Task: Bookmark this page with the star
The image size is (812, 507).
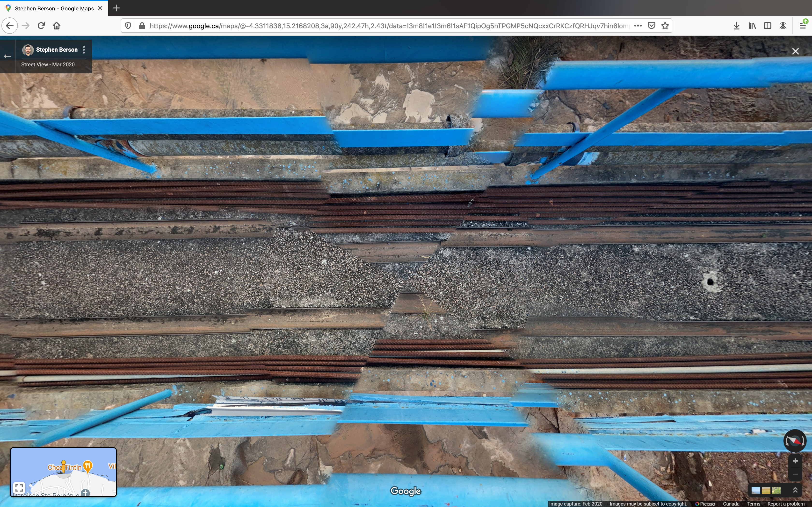Action: click(665, 26)
